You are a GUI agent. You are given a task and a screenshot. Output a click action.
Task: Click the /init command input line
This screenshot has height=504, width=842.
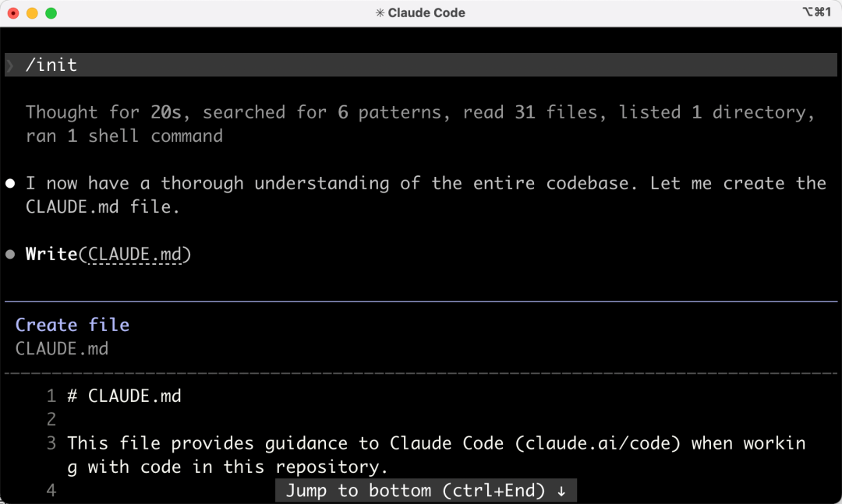[x=421, y=65]
